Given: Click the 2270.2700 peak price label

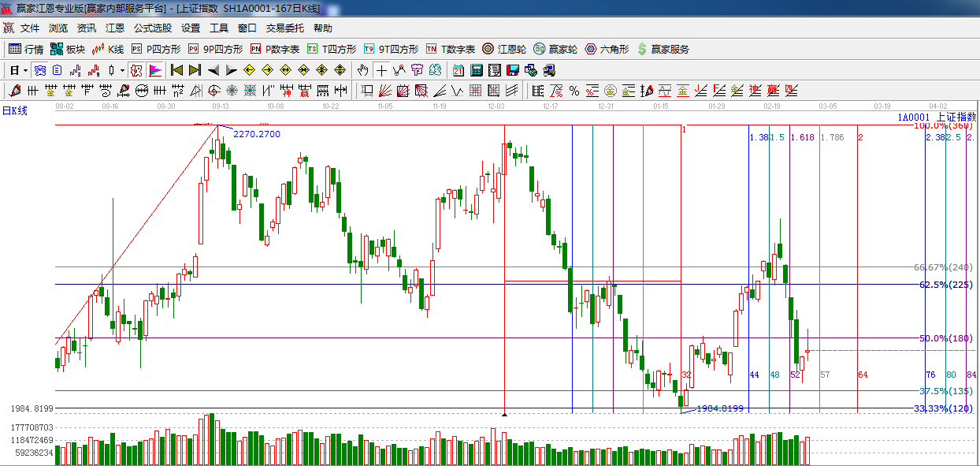Looking at the screenshot, I should click(256, 134).
